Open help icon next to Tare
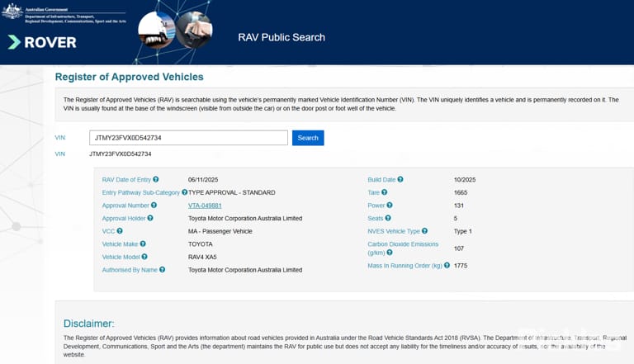 click(384, 192)
